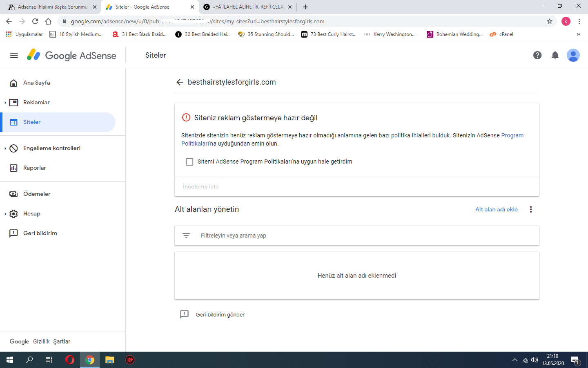View site info via the address bar padlock

[x=64, y=21]
